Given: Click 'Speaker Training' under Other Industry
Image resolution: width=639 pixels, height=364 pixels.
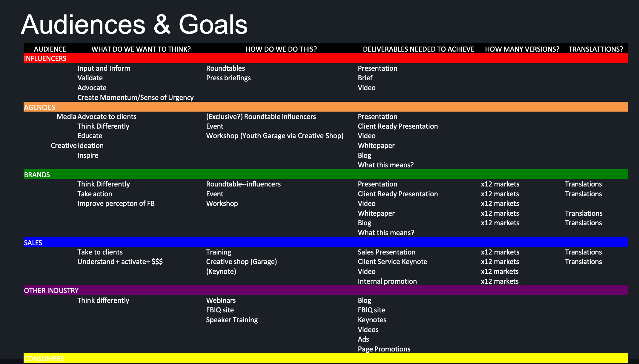Looking at the screenshot, I should point(232,320).
